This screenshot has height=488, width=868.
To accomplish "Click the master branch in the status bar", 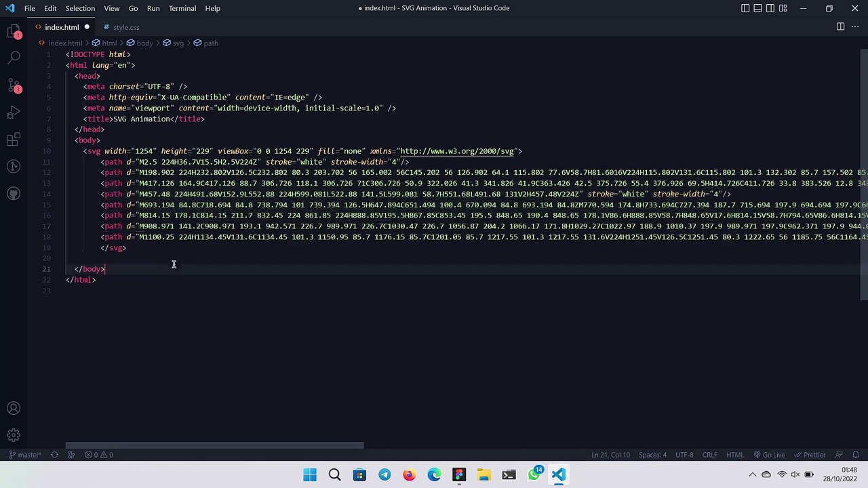I will click(x=25, y=455).
